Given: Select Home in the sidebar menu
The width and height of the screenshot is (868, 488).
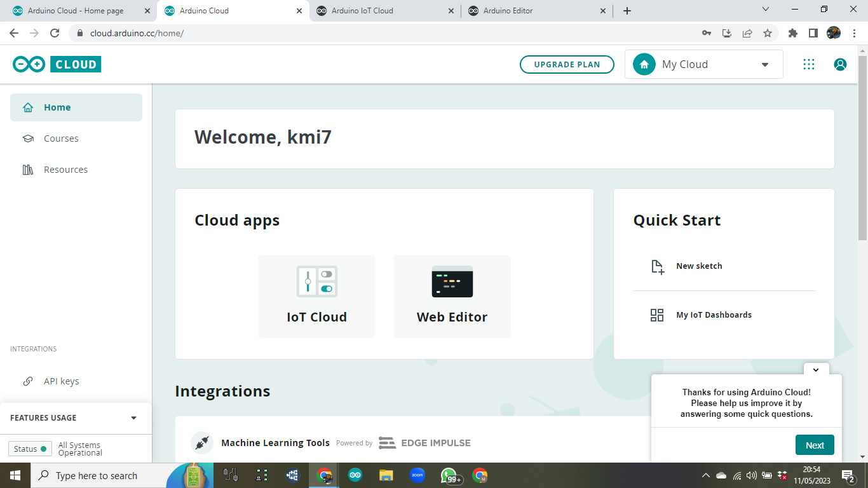Looking at the screenshot, I should coord(76,107).
